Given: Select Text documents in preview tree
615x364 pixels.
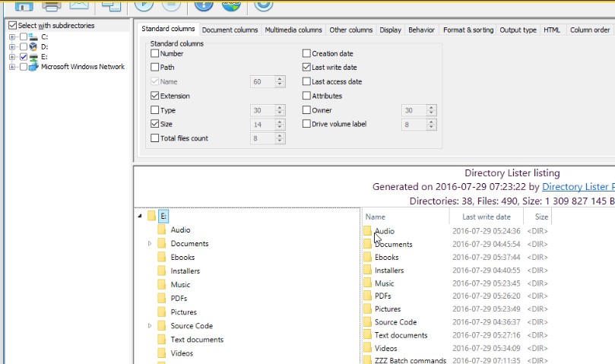Looking at the screenshot, I should pos(197,340).
